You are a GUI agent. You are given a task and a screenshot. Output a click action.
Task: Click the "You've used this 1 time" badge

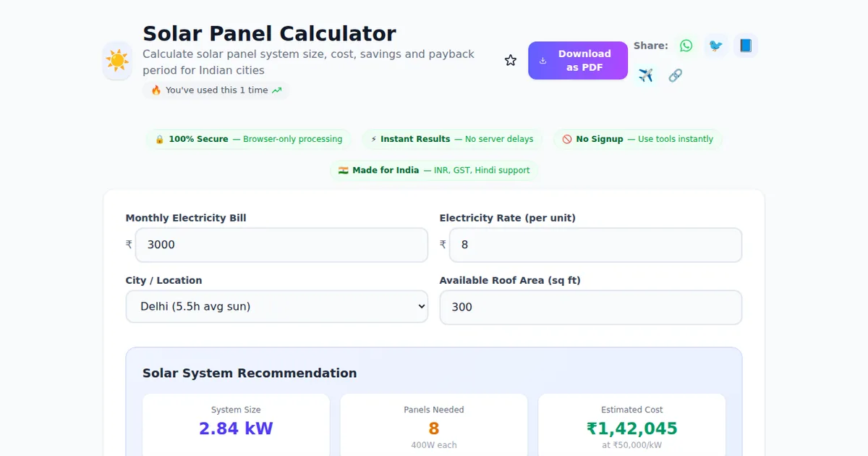coord(216,90)
